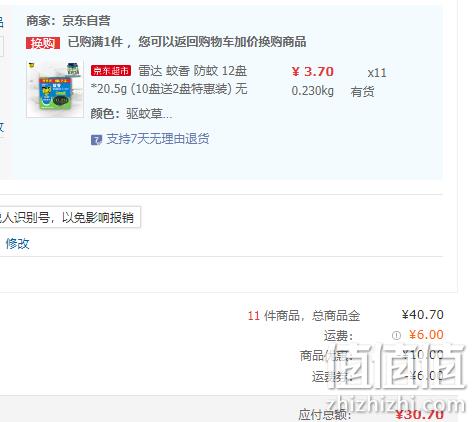Viewport: 475px width, 422px height.
Task: Click the 支持7天无理由退货 link
Action: coord(158,139)
